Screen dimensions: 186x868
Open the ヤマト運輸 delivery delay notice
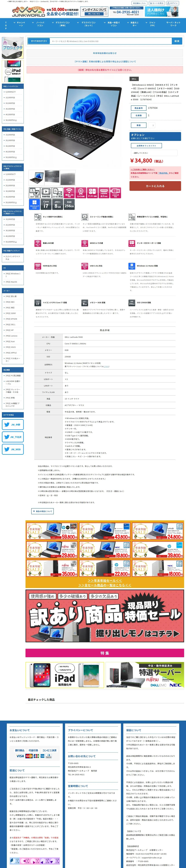pyautogui.click(x=105, y=62)
